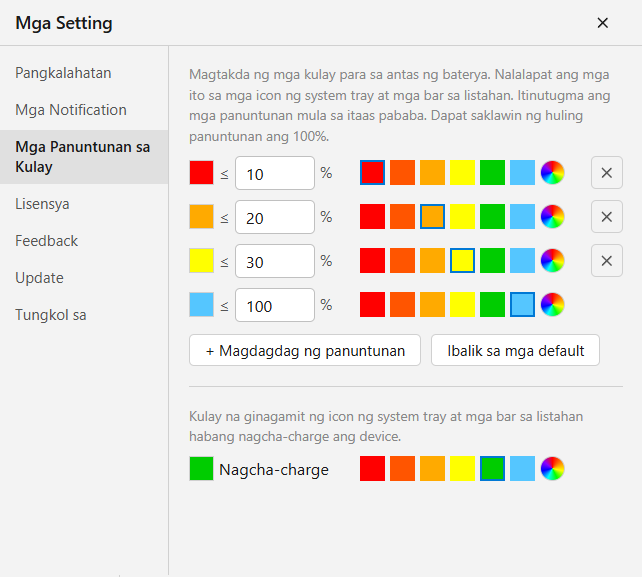Click current yellow preview of 30% rule

point(201,260)
